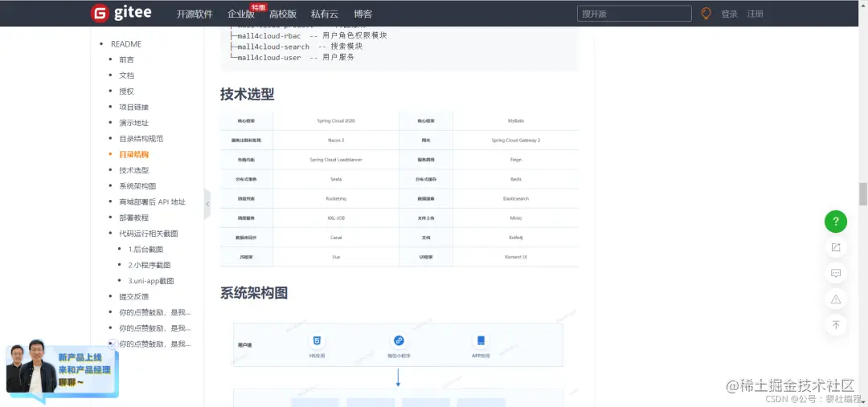868x407 pixels.
Task: Click the mall4cloud-rbac code line
Action: 309,35
